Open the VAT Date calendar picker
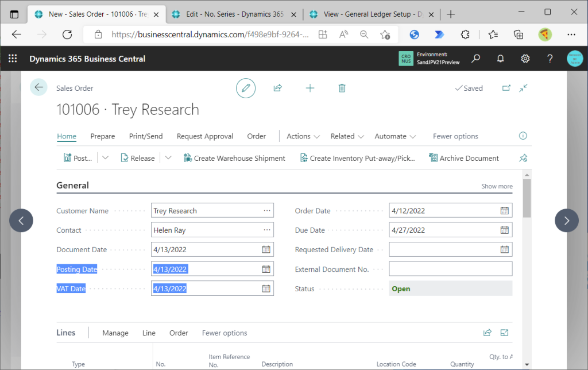This screenshot has height=370, width=588. 266,288
